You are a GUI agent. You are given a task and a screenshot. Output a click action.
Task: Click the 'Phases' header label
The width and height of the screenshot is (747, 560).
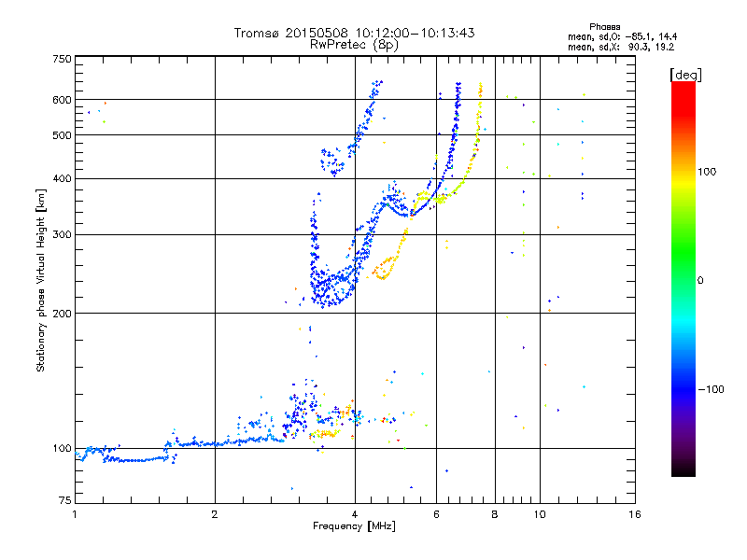pyautogui.click(x=604, y=27)
